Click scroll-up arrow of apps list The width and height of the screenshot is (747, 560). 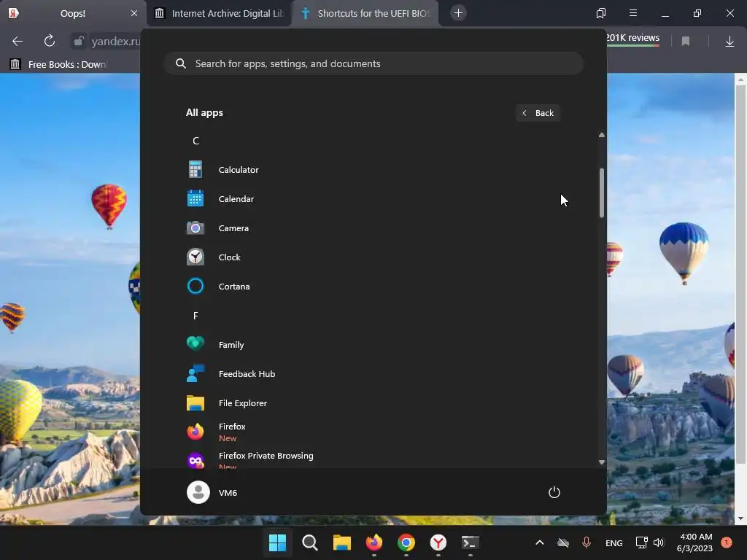[x=602, y=135]
